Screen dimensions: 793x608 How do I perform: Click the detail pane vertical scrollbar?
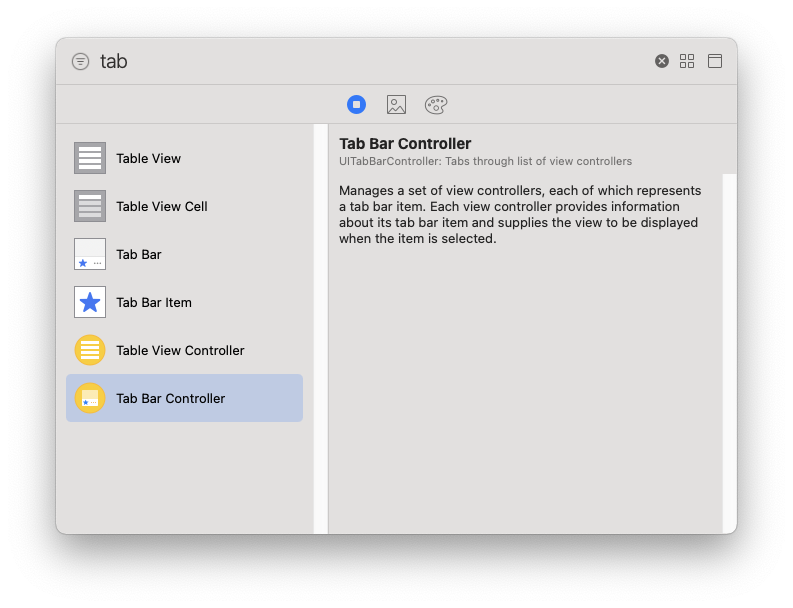[729, 354]
